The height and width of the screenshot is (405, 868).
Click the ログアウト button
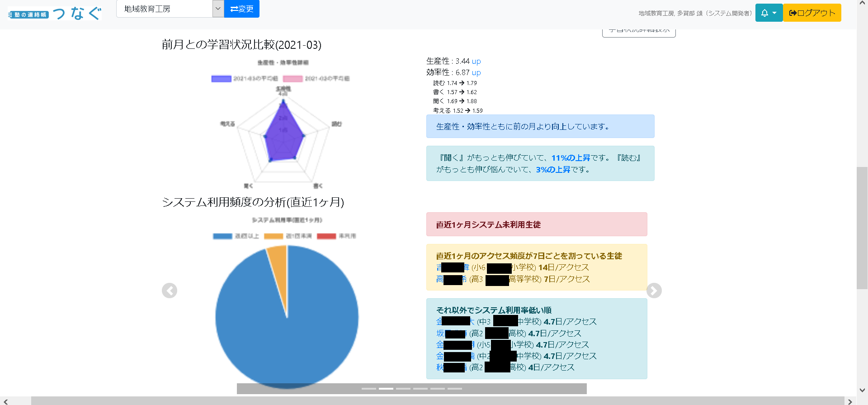[x=812, y=13]
